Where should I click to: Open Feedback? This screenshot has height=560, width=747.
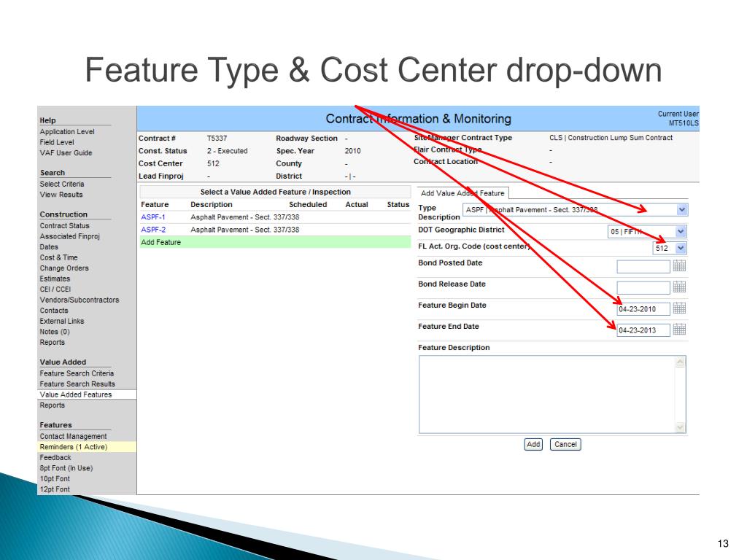[55, 458]
